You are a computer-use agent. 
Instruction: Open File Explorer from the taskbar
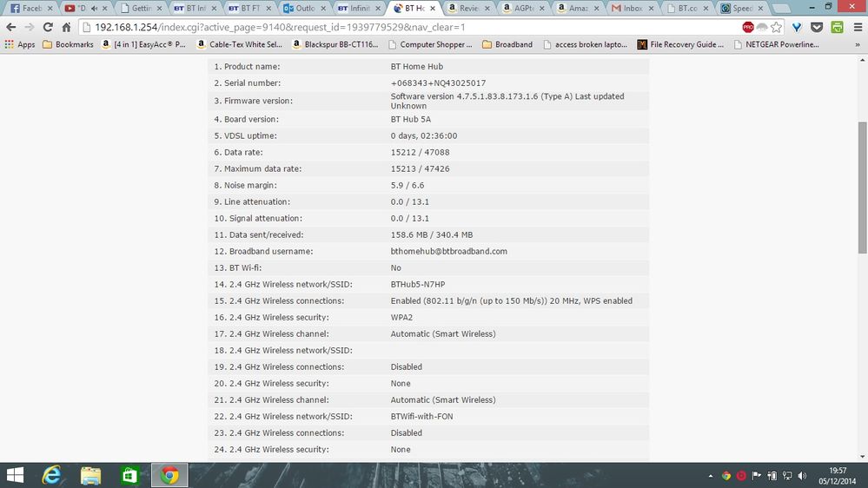point(90,475)
